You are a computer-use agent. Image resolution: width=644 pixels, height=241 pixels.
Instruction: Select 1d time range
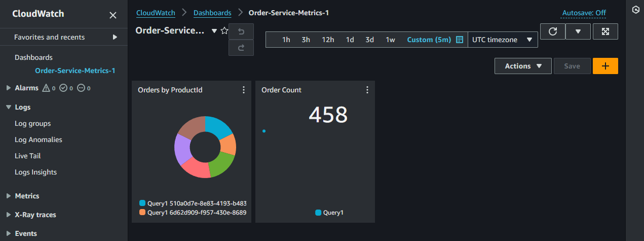click(350, 40)
